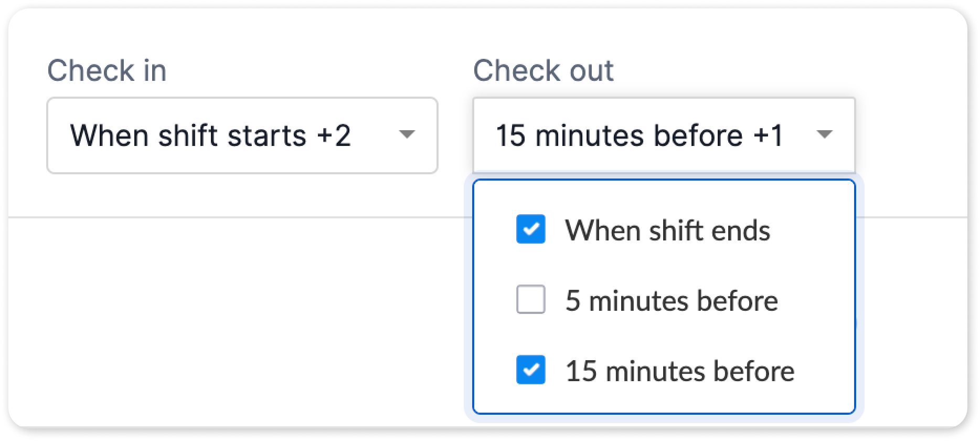Screen dimensions: 980x441
Task: Click the blue checkmark beside 15 minutes before
Action: (530, 370)
